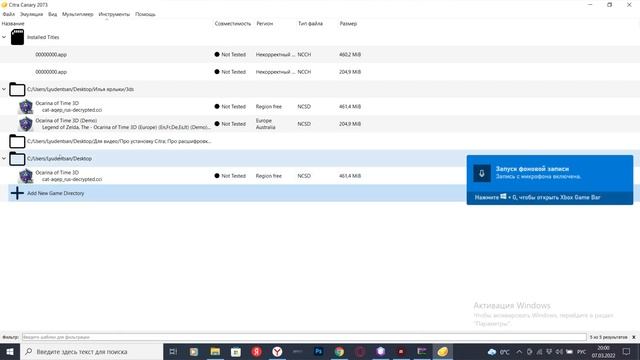Viewport: 640px width, 360px height.
Task: Click the Citra lemon icon on taskbar
Action: (442, 351)
